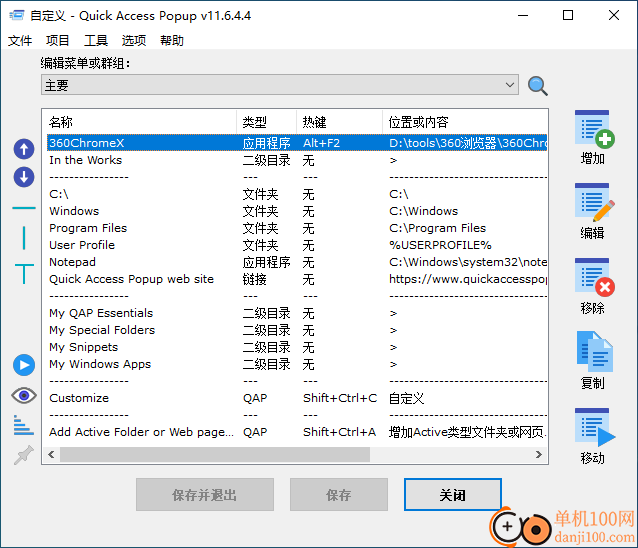Select the Notepad application row
638x548 pixels.
pyautogui.click(x=297, y=262)
